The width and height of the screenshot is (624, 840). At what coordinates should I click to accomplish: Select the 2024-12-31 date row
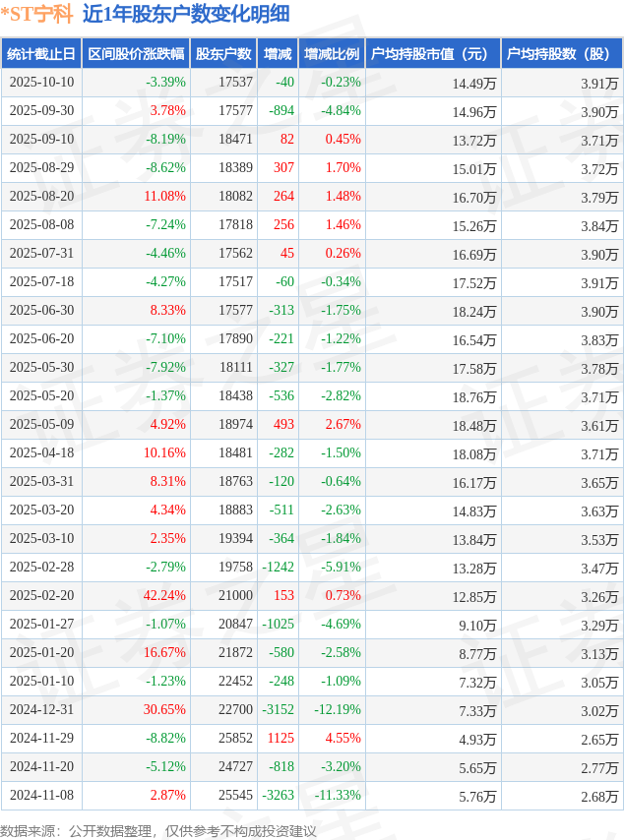[x=41, y=710]
